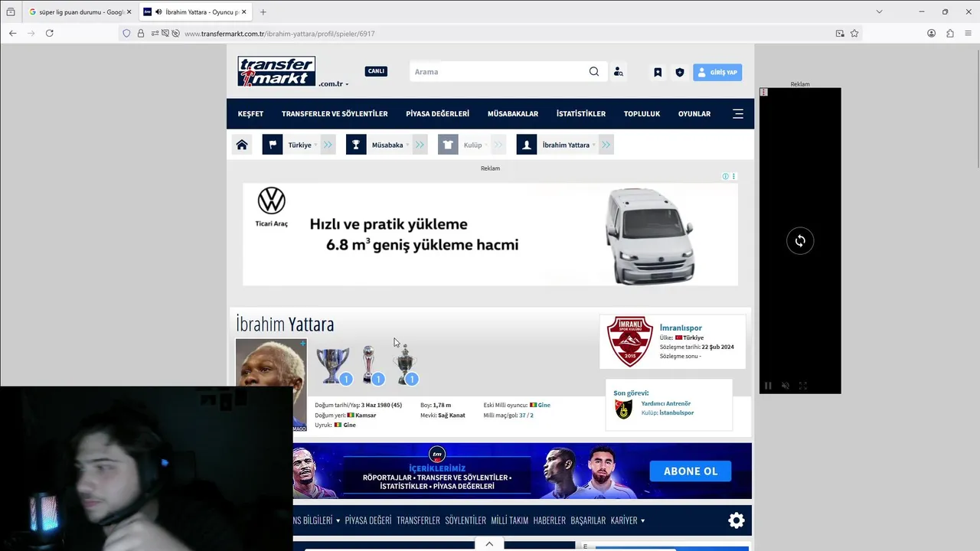Image resolution: width=980 pixels, height=551 pixels.
Task: Open the hamburger menu in navigation bar
Action: (738, 113)
